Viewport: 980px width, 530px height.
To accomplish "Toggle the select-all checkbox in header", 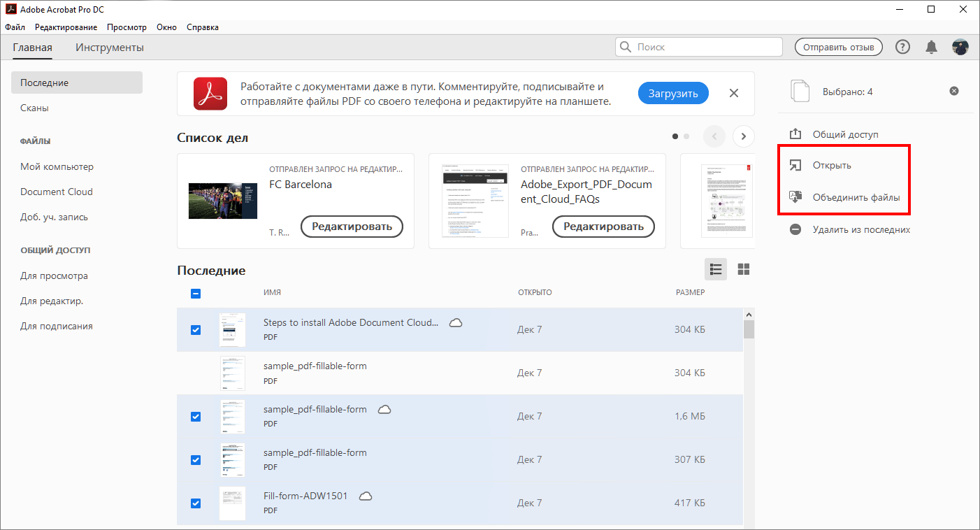I will pos(196,294).
